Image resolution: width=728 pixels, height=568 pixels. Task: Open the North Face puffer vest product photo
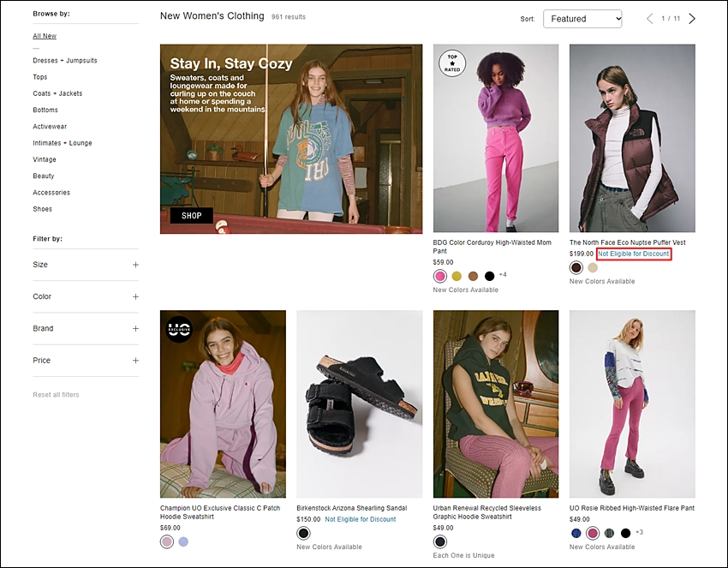(632, 139)
